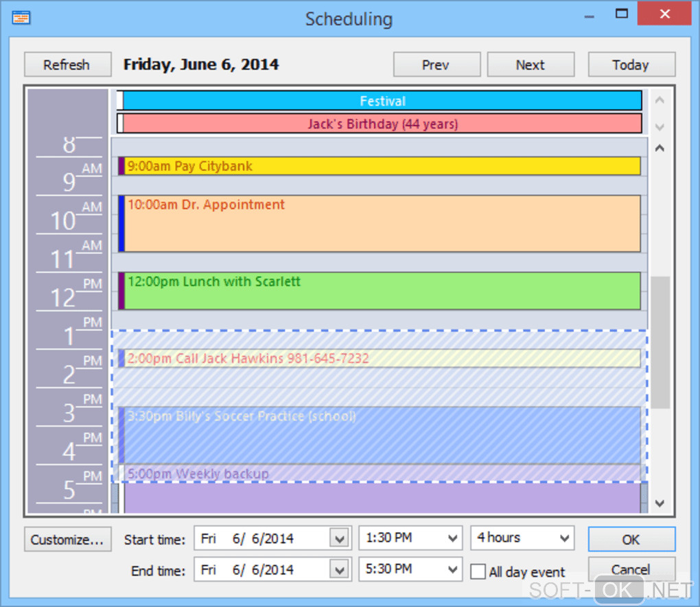Select the 10:00am Dr. Appointment event

(380, 224)
